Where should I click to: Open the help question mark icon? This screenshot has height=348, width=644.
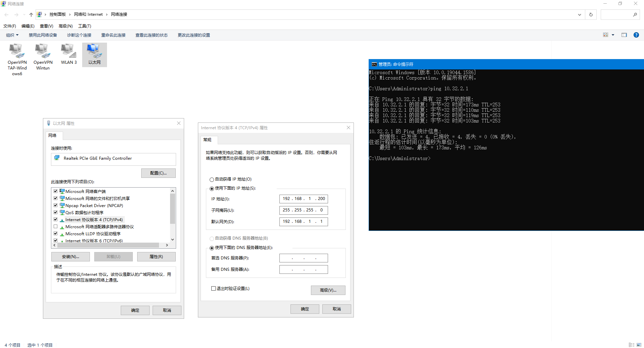tap(636, 35)
